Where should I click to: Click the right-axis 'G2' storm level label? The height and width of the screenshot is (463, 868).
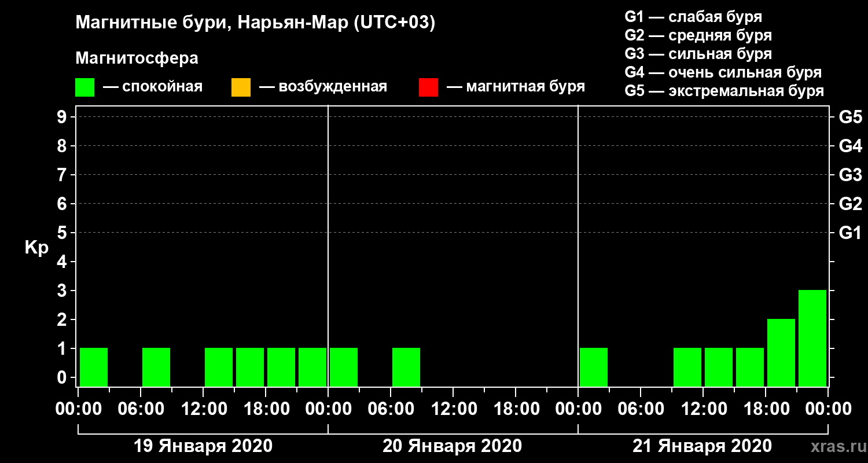850,204
